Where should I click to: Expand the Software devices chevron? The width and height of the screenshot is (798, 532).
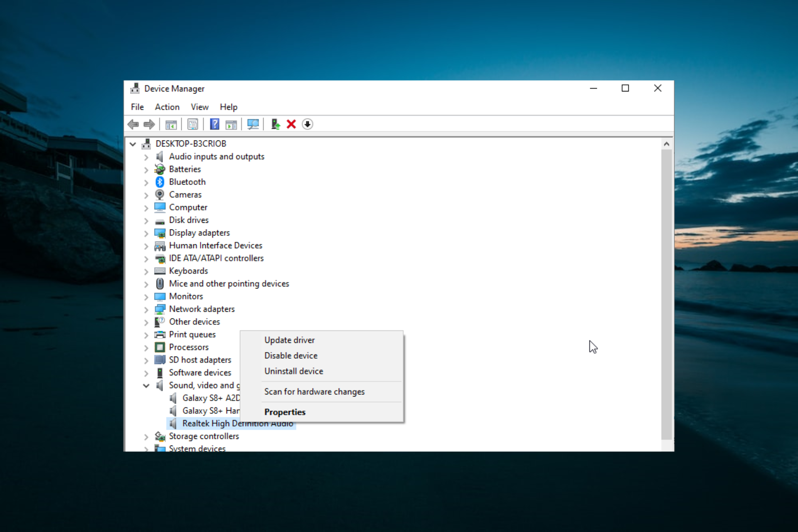click(x=146, y=373)
